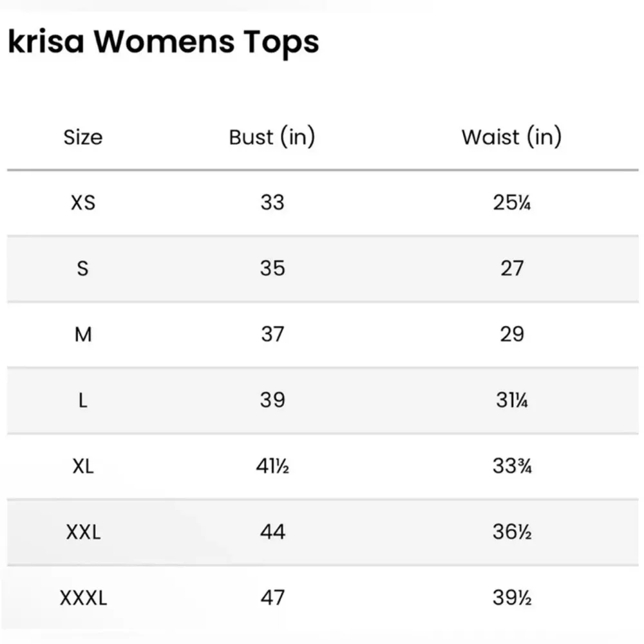This screenshot has height=644, width=644.
Task: Click the XXXL bust value 47
Action: pyautogui.click(x=272, y=598)
